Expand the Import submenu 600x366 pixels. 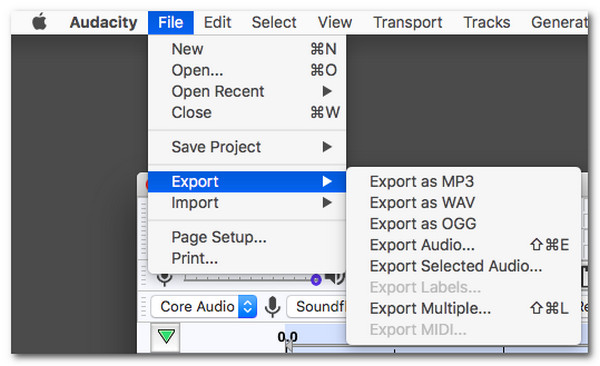(x=247, y=203)
